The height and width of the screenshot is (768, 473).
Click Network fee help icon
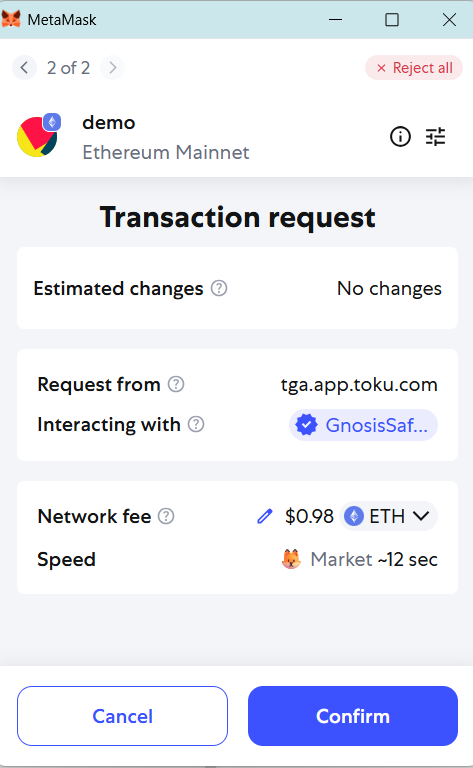click(166, 516)
